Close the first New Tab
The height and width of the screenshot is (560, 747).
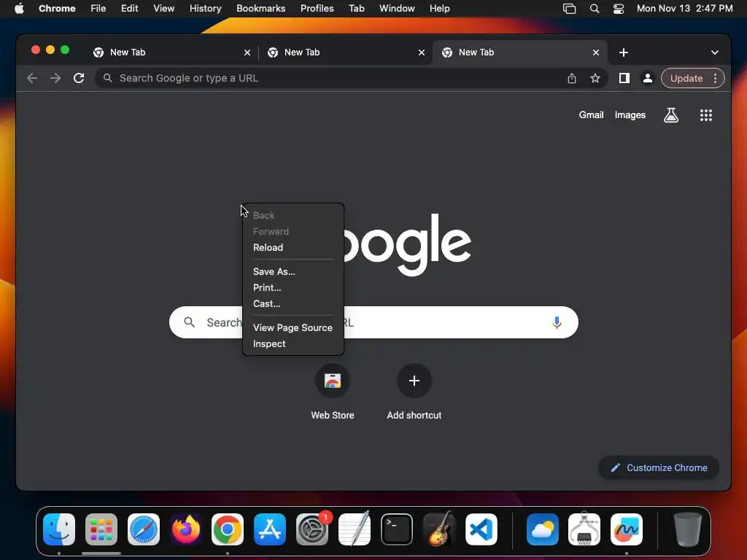coord(247,52)
